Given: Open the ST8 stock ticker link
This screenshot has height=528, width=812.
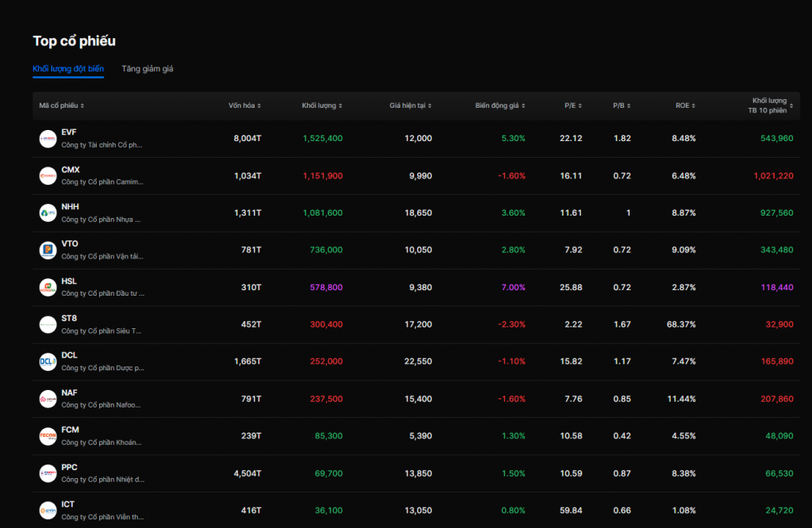Looking at the screenshot, I should click(x=69, y=318).
